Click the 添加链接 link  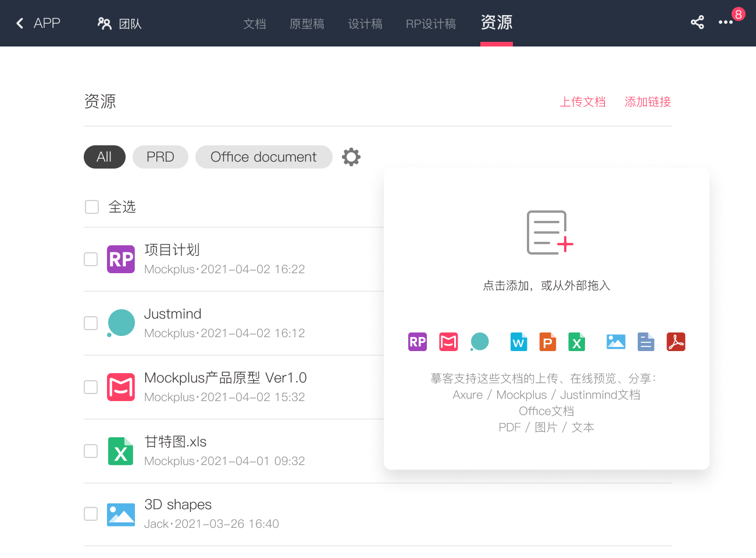click(648, 102)
